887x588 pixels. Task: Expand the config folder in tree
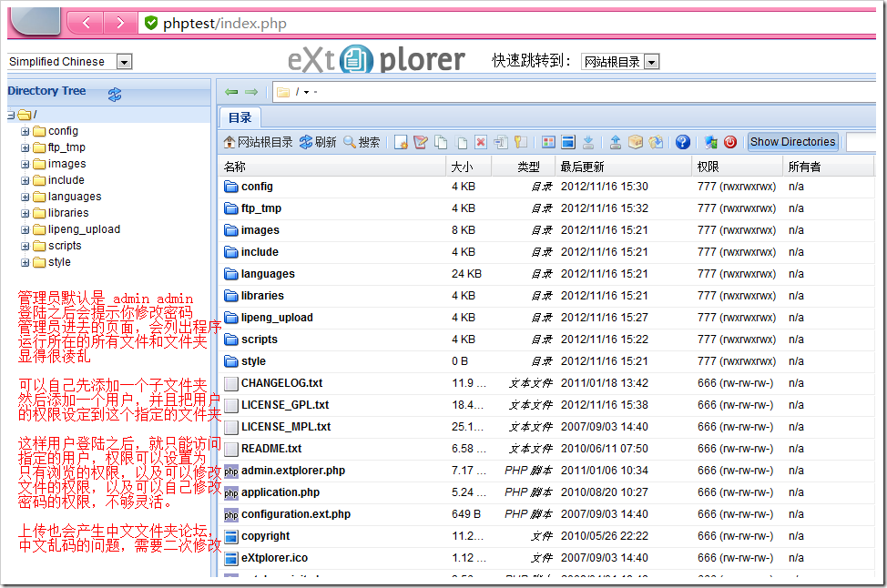(25, 132)
